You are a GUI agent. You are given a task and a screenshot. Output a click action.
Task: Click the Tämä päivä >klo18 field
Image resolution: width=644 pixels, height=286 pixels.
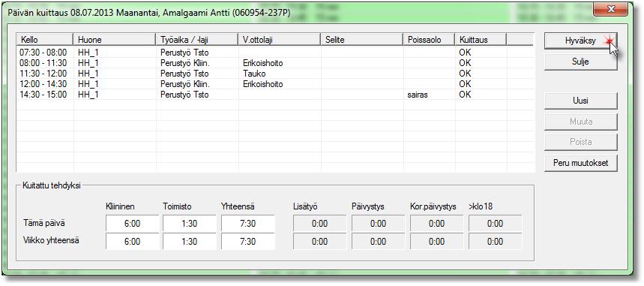pyautogui.click(x=496, y=224)
